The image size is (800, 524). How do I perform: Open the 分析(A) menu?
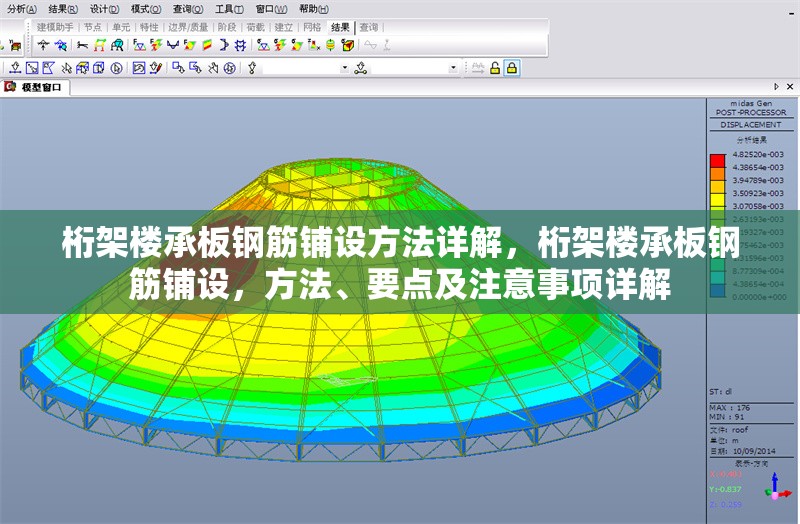point(22,9)
